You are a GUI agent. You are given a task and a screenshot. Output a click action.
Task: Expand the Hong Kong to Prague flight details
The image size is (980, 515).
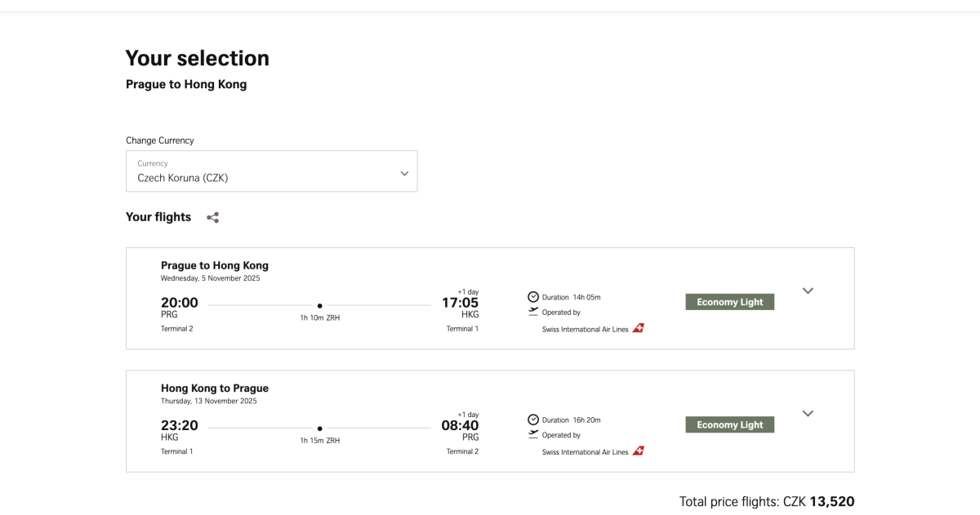(x=808, y=414)
